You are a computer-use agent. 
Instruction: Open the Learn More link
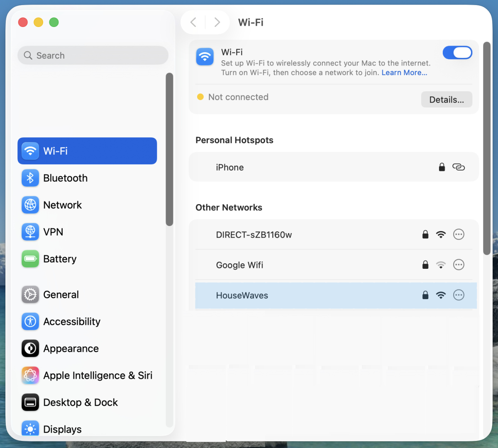click(x=403, y=72)
